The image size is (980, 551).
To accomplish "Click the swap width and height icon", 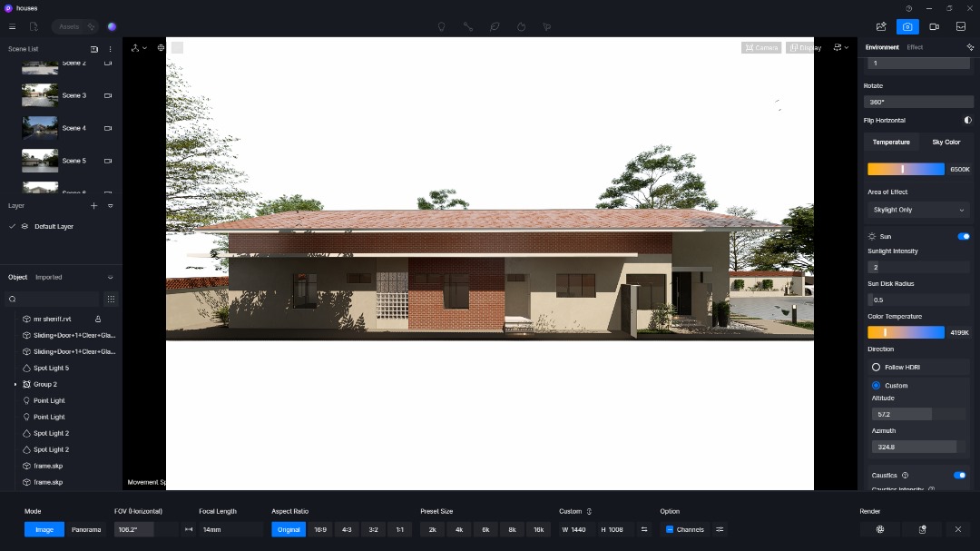I will coord(644,529).
